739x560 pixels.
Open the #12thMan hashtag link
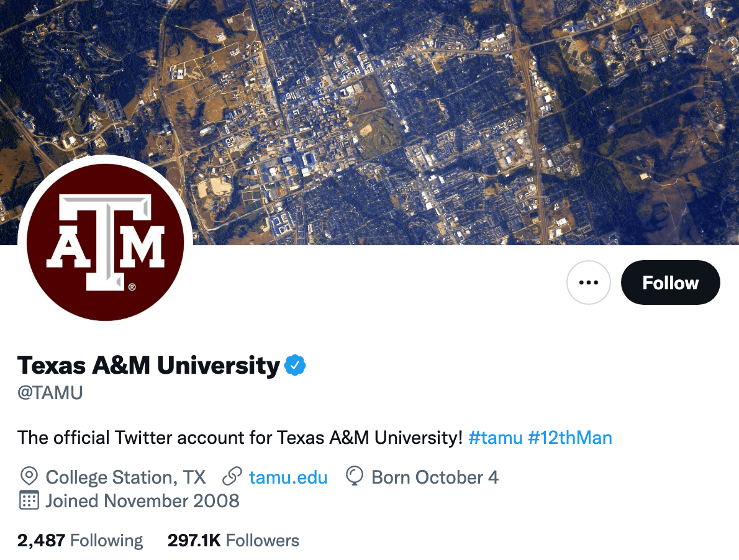click(x=569, y=438)
